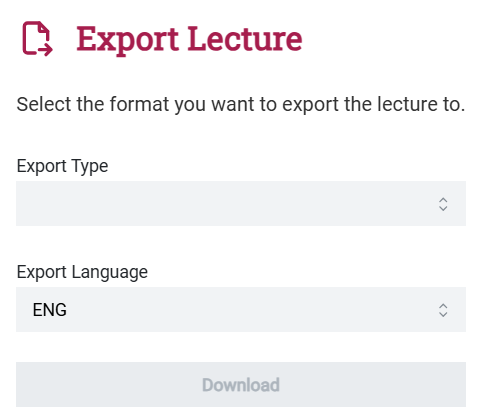This screenshot has height=420, width=485.
Task: Select the ENG value in Export Language
Action: click(50, 310)
